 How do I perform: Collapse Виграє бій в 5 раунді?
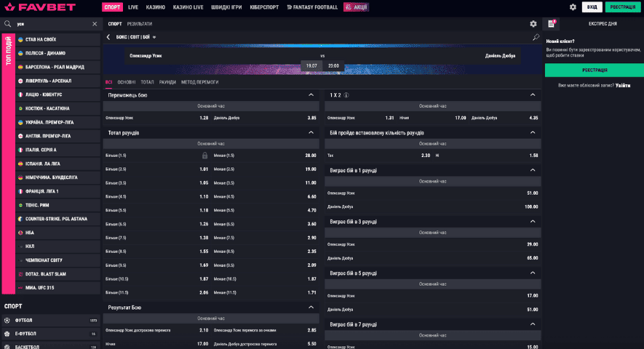533,273
